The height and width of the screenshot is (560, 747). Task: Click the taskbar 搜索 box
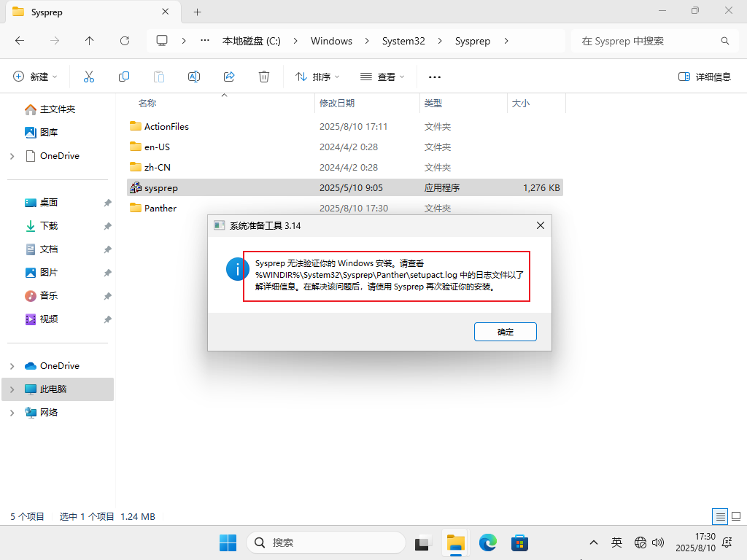(326, 542)
